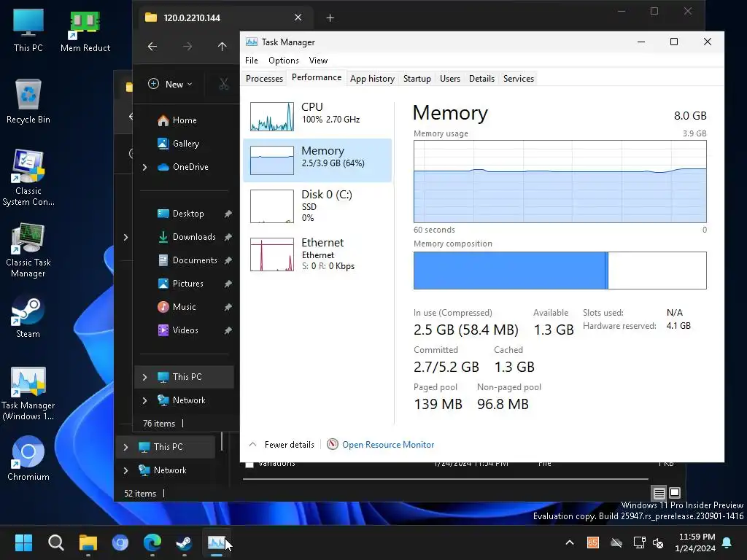Viewport: 747px width, 560px height.
Task: Open Task Manager Options menu
Action: [x=284, y=61]
